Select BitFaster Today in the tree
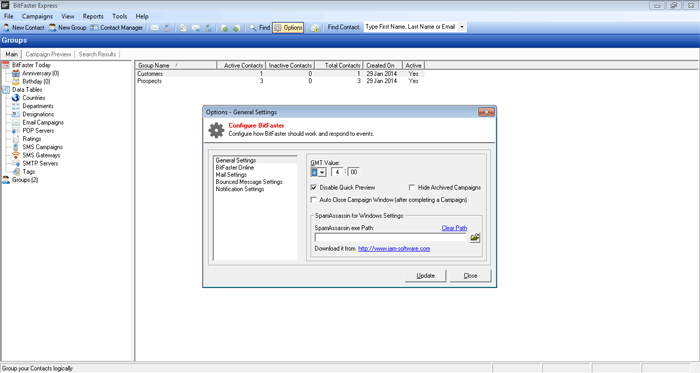Screen dimensions: 700x373 coord(31,65)
